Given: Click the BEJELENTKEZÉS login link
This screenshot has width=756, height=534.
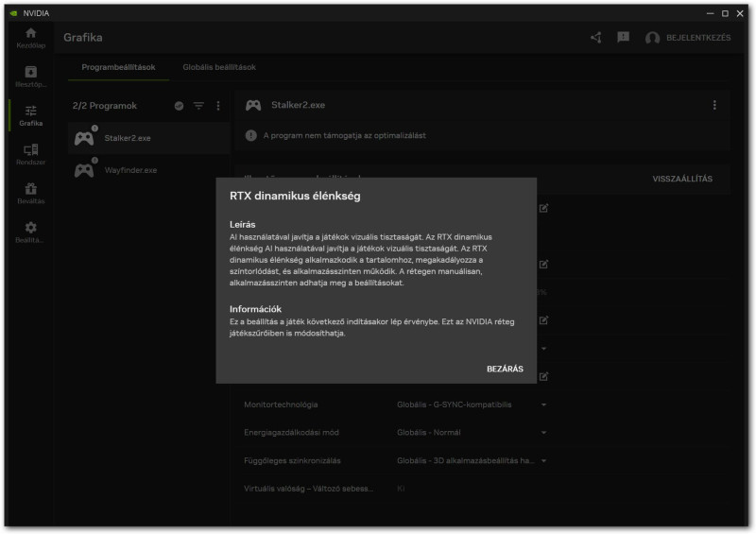Looking at the screenshot, I should point(698,38).
